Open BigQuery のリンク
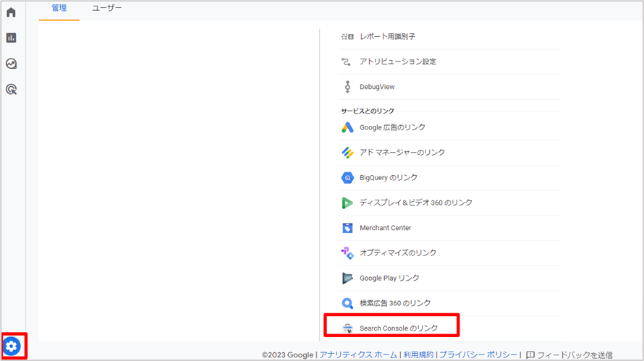The image size is (644, 361). point(389,177)
